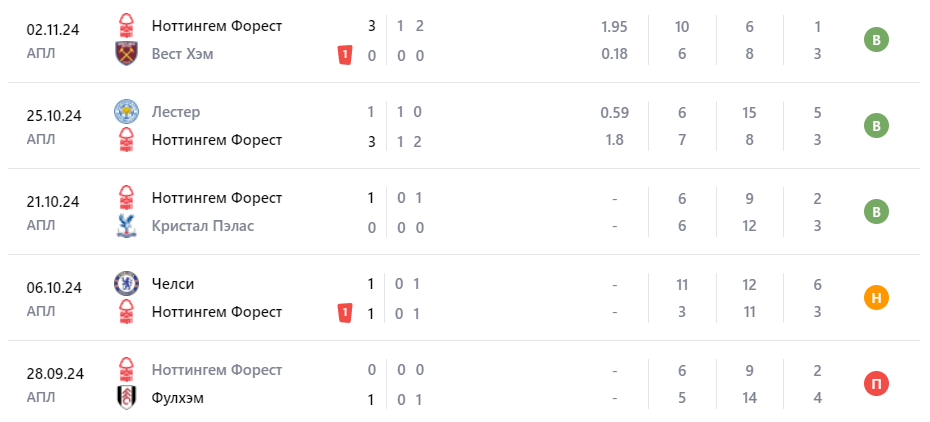Open the Вест Хэм team link
The height and width of the screenshot is (422, 930).
pos(183,54)
